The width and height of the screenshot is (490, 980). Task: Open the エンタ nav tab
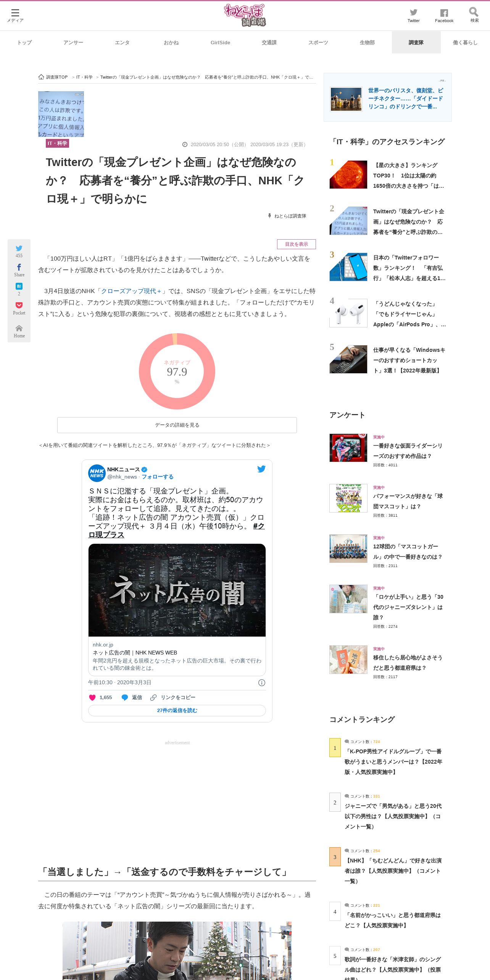coord(122,42)
